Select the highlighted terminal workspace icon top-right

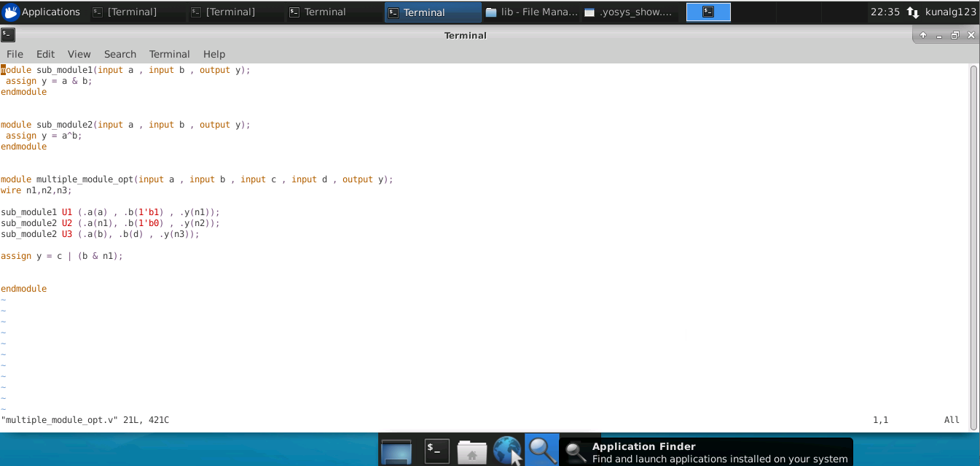tap(707, 11)
